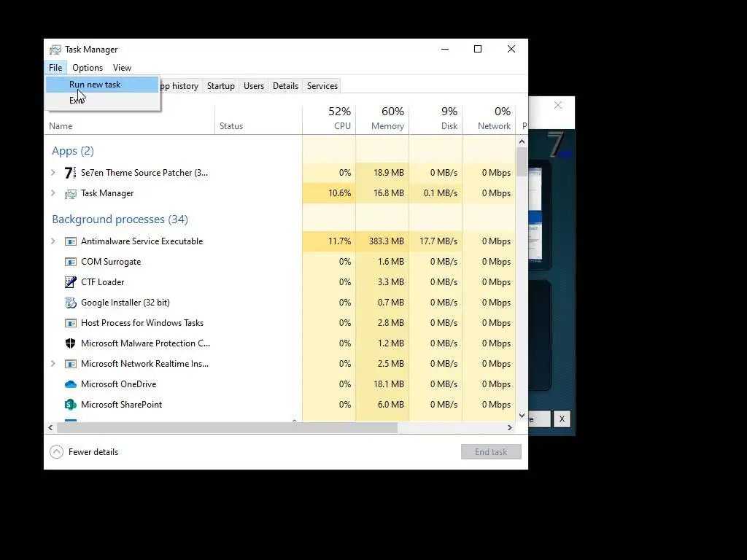
Task: Open the Options menu
Action: click(x=88, y=68)
